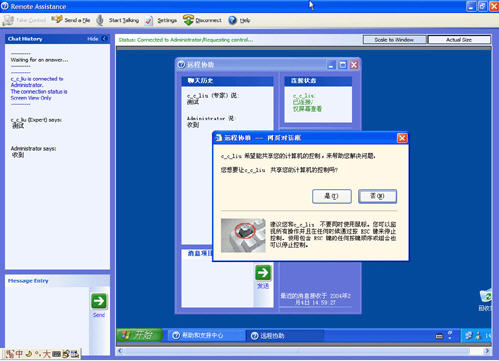Click the green send arrow in remote chat window
This screenshot has height=361, width=499.
(263, 273)
